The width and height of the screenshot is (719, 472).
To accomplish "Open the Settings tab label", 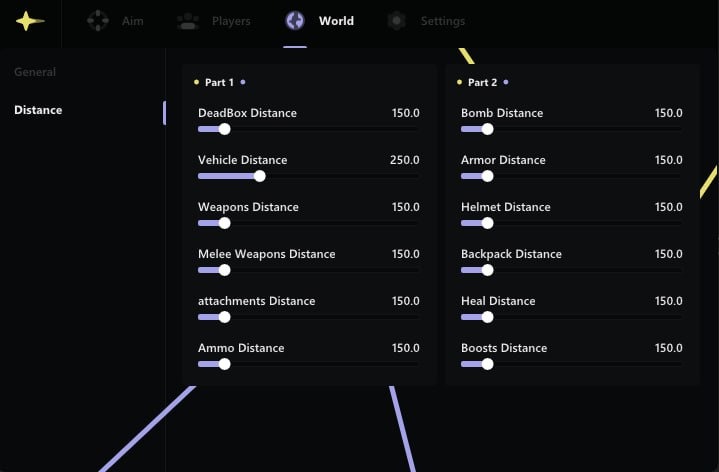I will click(442, 21).
